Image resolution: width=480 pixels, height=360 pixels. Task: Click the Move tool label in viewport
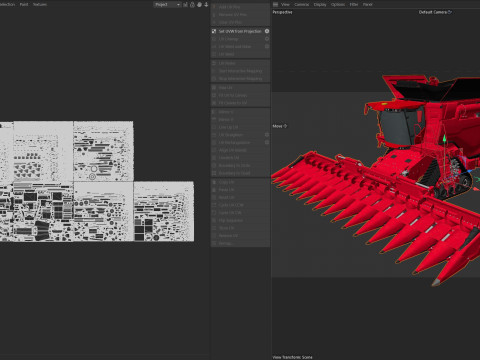point(280,126)
